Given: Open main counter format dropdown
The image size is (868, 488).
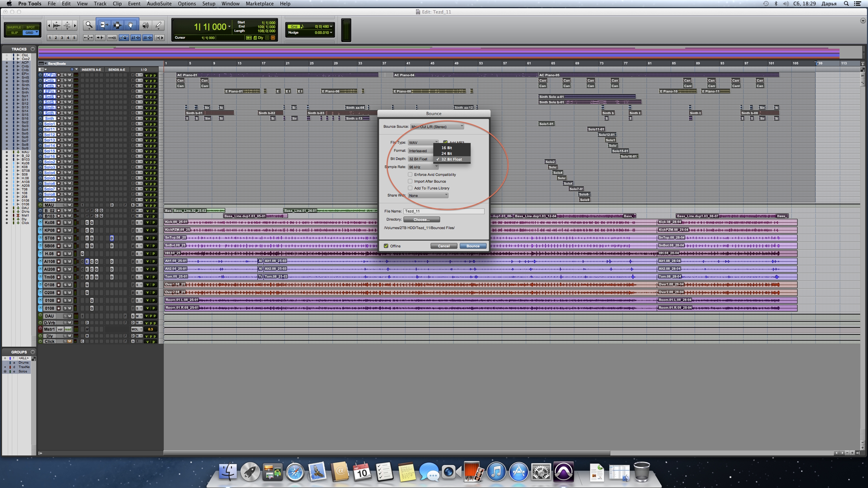Looking at the screenshot, I should (x=230, y=27).
